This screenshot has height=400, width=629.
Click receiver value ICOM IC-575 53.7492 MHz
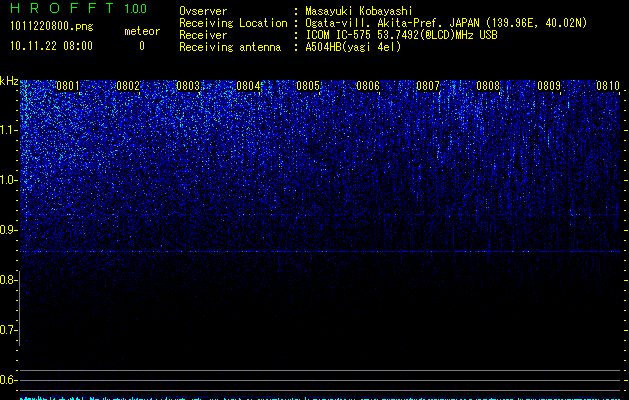coord(401,35)
